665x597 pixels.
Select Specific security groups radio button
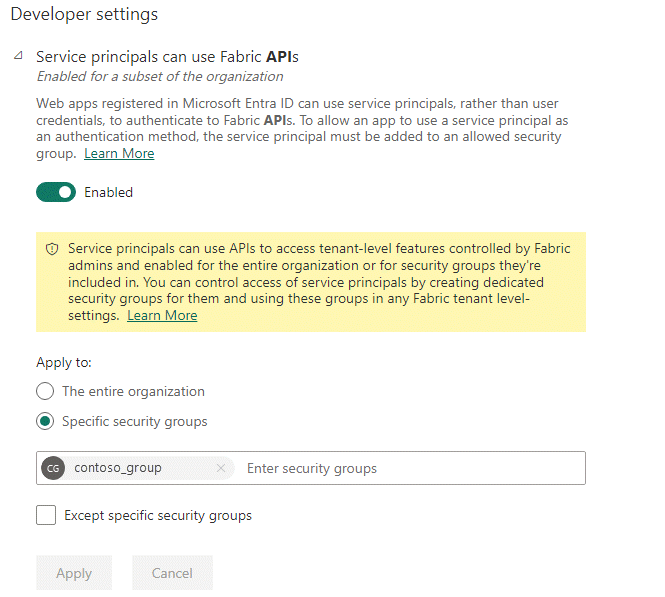[x=45, y=421]
